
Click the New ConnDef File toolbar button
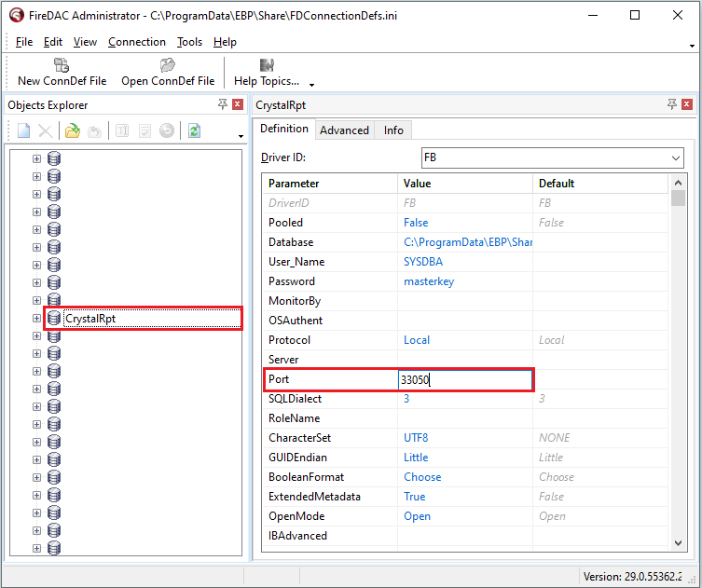coord(62,72)
